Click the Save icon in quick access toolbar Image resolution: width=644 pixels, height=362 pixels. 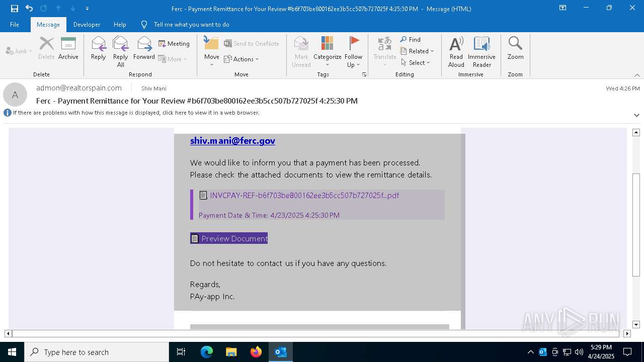[x=14, y=9]
